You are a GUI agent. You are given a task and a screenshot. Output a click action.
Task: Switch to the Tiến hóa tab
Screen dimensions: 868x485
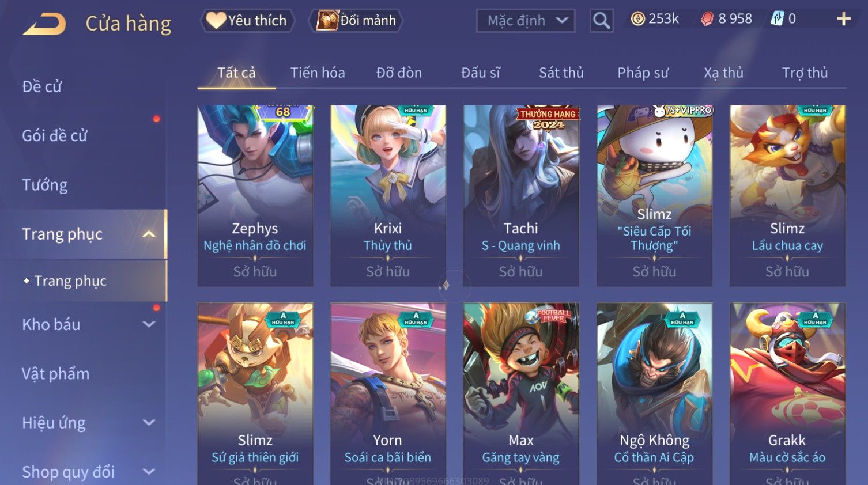318,73
